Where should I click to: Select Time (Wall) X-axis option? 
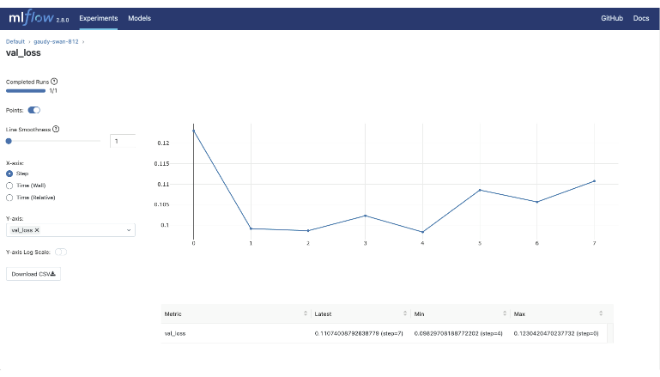[9, 186]
